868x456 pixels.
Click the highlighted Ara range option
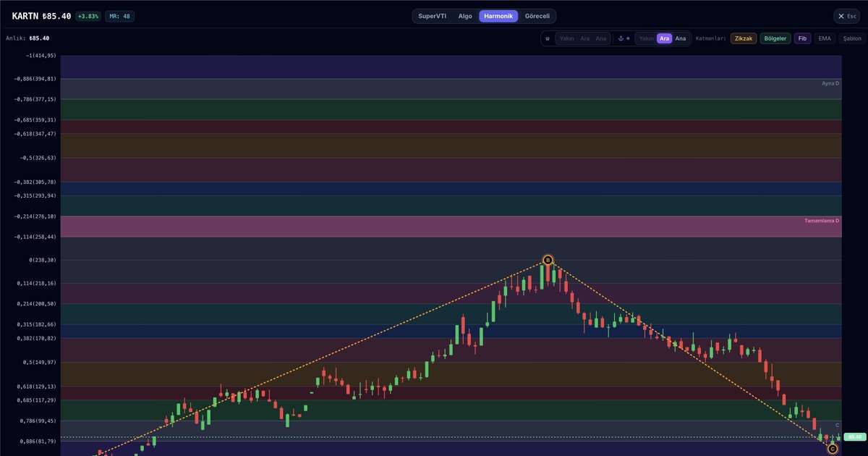click(664, 38)
